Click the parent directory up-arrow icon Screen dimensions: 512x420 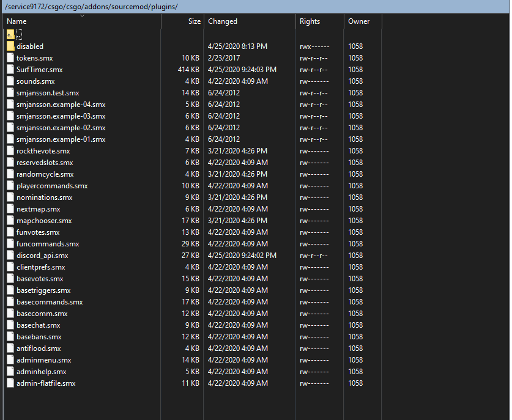[10, 34]
